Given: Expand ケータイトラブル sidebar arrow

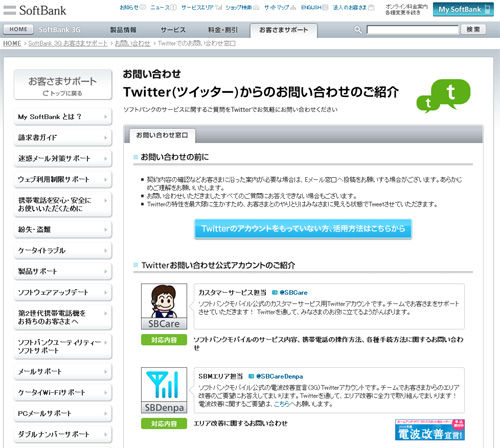Looking at the screenshot, I should [x=106, y=250].
